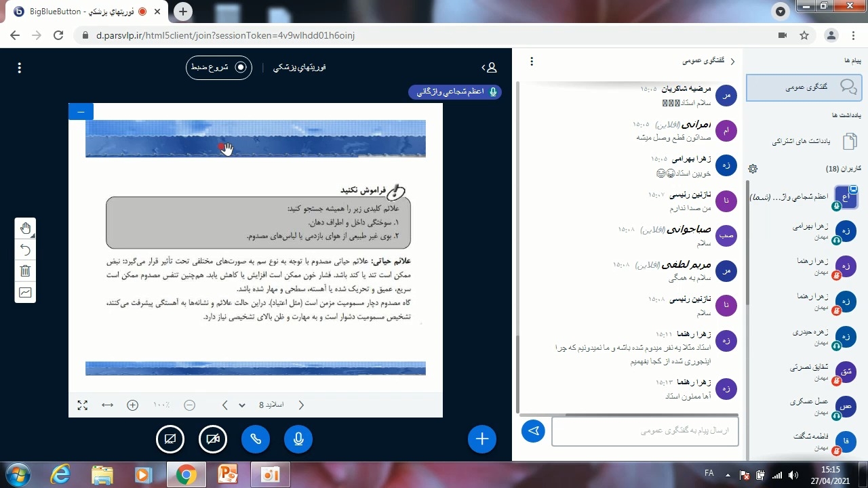Mute the microphone
868x488 pixels.
(x=298, y=439)
